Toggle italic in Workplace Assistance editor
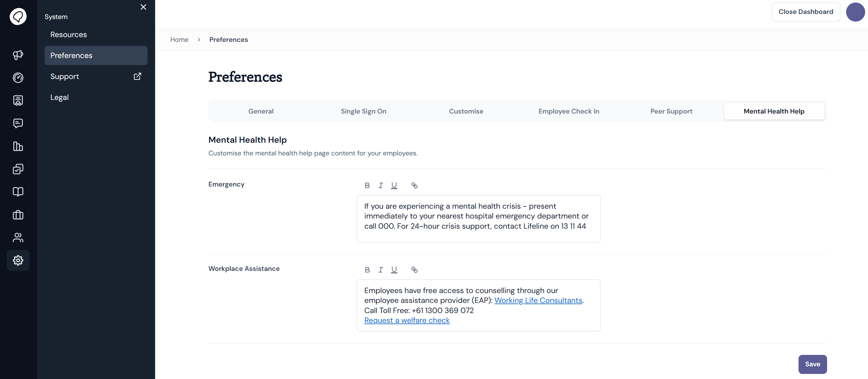This screenshot has width=868, height=379. [x=381, y=270]
